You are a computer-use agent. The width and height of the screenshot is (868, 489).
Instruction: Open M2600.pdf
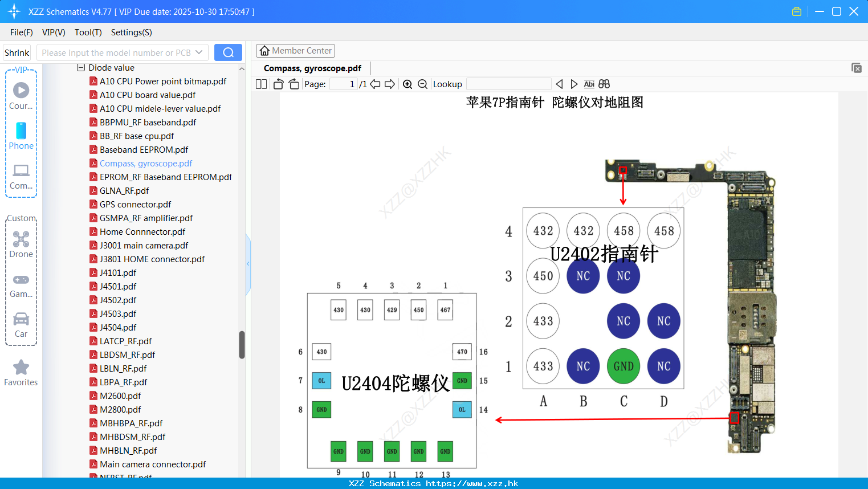point(120,396)
